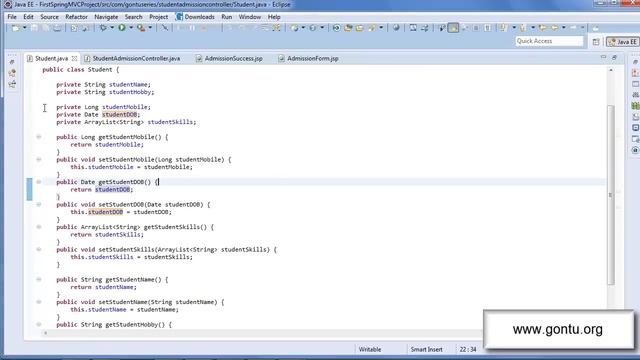Click the Skip All Breakpoints toolbar icon

coord(164,28)
